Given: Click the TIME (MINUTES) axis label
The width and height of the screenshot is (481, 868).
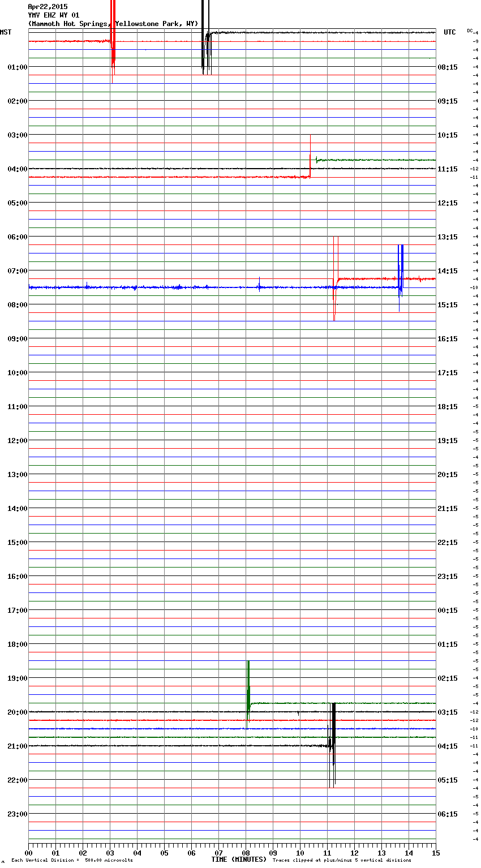Looking at the screenshot, I should (x=239, y=860).
